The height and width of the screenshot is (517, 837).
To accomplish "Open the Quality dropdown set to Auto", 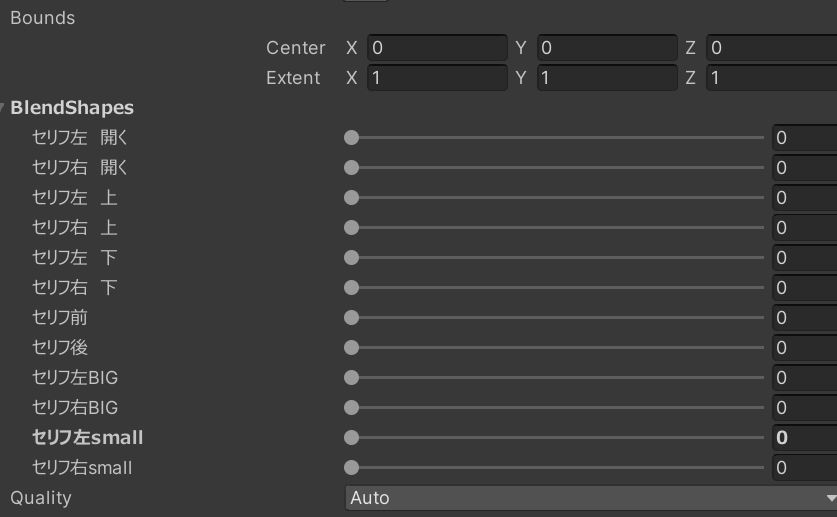I will pyautogui.click(x=590, y=497).
